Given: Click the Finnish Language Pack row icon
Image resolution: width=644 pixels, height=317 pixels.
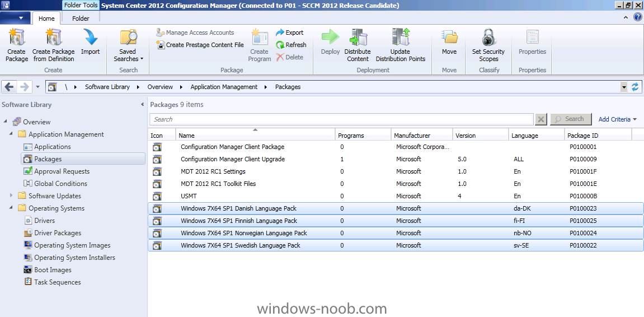Looking at the screenshot, I should pos(157,221).
